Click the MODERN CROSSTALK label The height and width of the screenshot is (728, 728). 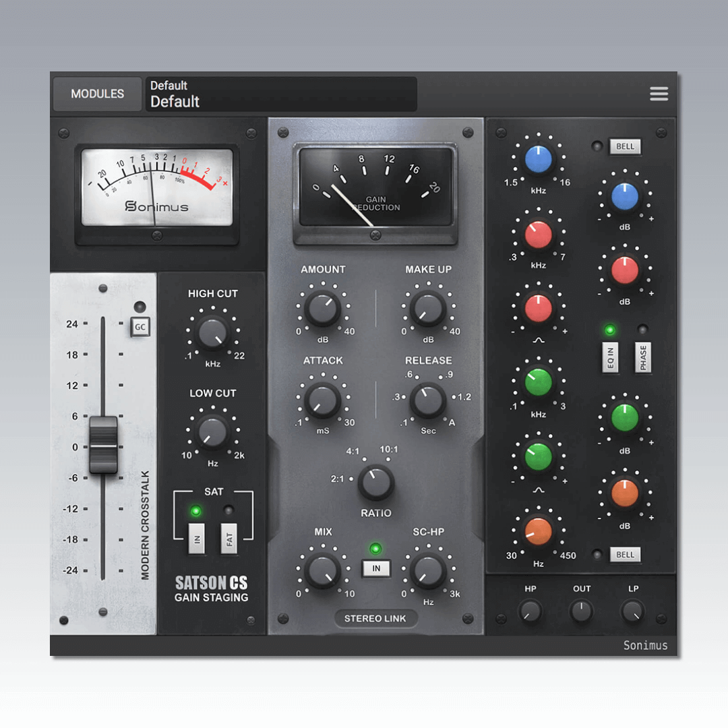click(146, 525)
